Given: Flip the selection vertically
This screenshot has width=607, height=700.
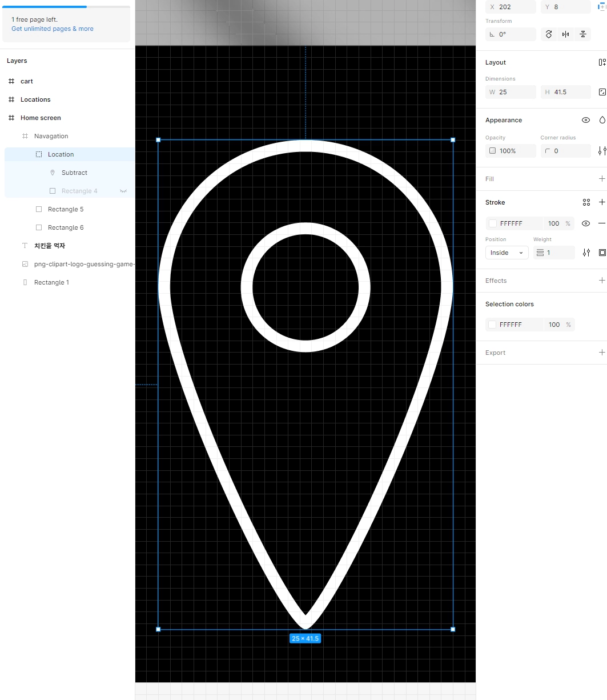Looking at the screenshot, I should [582, 34].
